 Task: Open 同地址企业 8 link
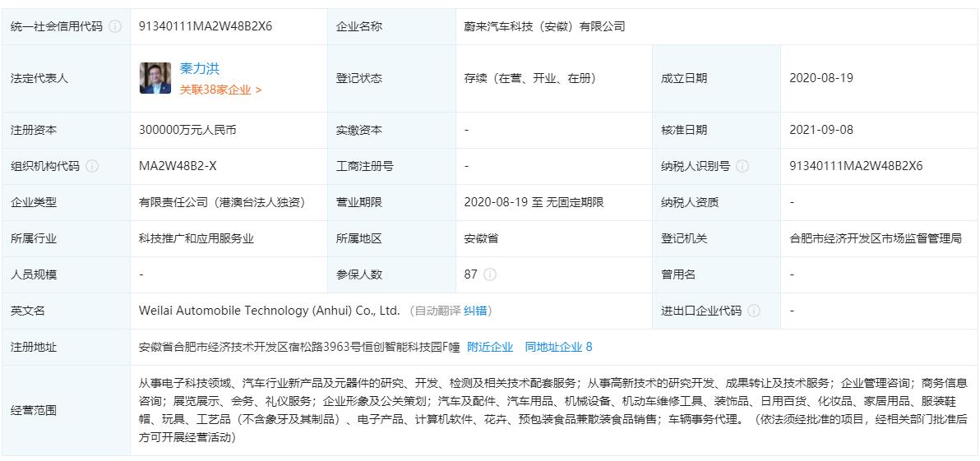558,347
